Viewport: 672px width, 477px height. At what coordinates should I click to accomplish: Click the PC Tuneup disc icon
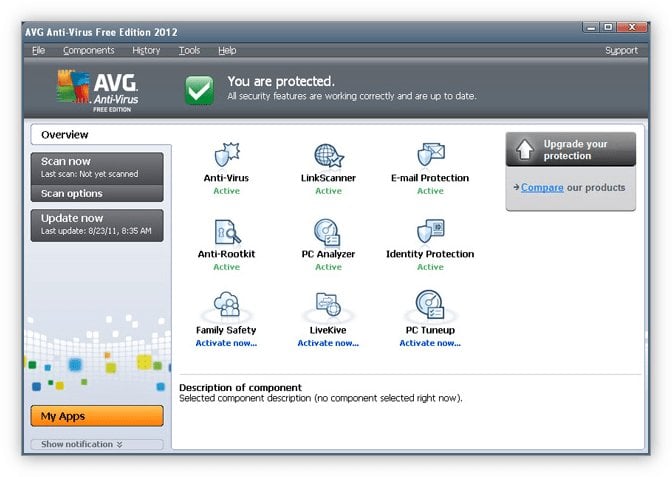tap(430, 306)
